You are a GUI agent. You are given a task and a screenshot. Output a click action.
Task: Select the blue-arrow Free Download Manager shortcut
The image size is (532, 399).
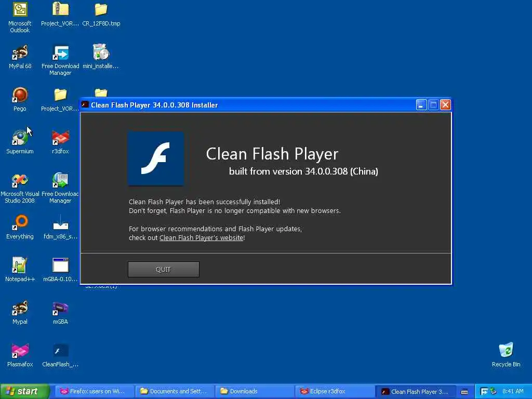tap(60, 52)
